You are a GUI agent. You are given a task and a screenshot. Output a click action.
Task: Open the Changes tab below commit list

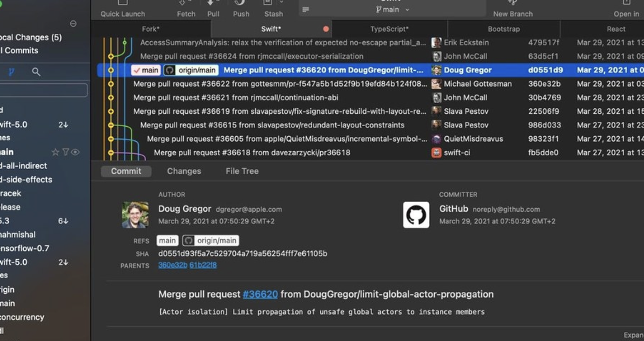[184, 171]
